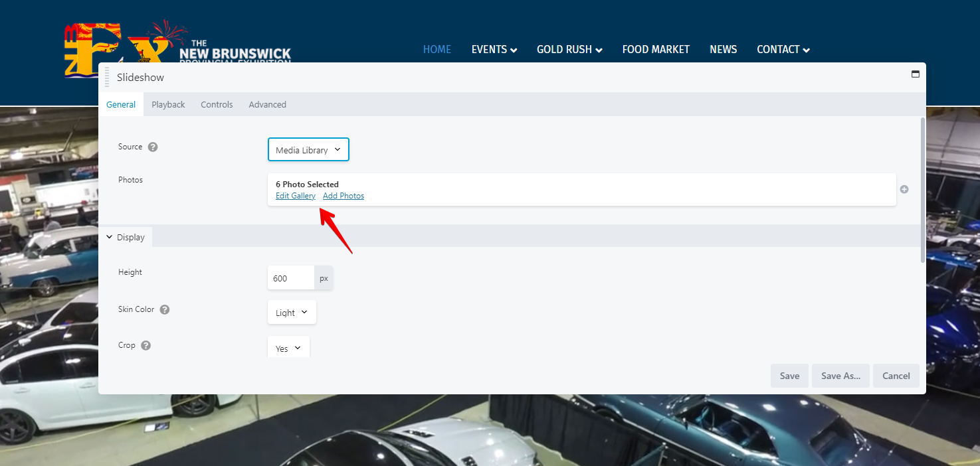Switch to the General tab

[121, 104]
